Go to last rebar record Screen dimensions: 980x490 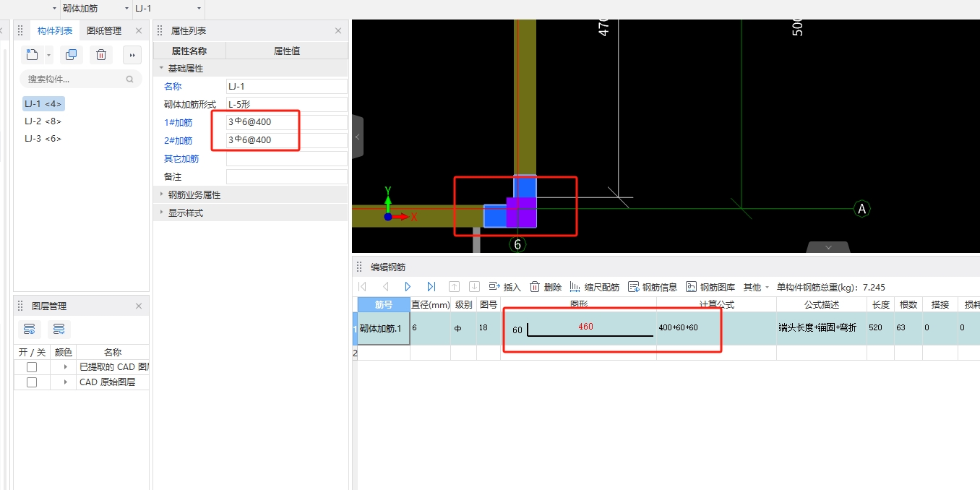click(x=431, y=287)
